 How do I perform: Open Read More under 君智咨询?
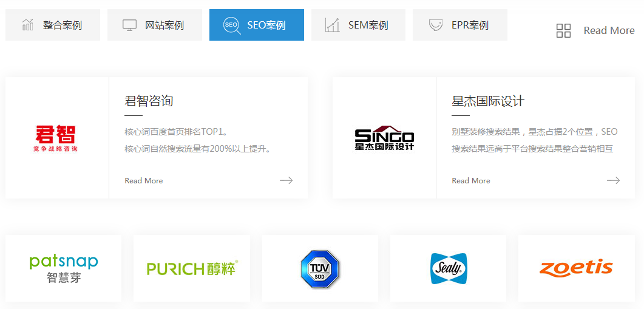tap(144, 181)
